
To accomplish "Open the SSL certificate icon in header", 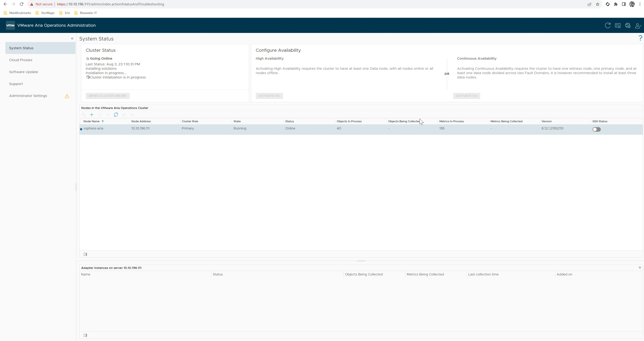I will coord(617,26).
